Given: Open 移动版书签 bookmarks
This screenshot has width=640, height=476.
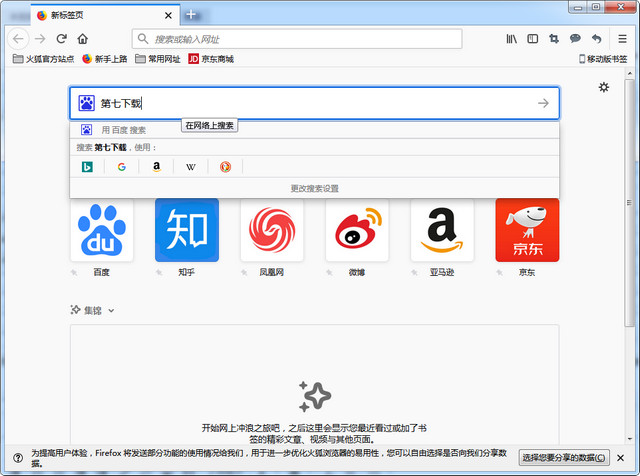Looking at the screenshot, I should pyautogui.click(x=603, y=59).
